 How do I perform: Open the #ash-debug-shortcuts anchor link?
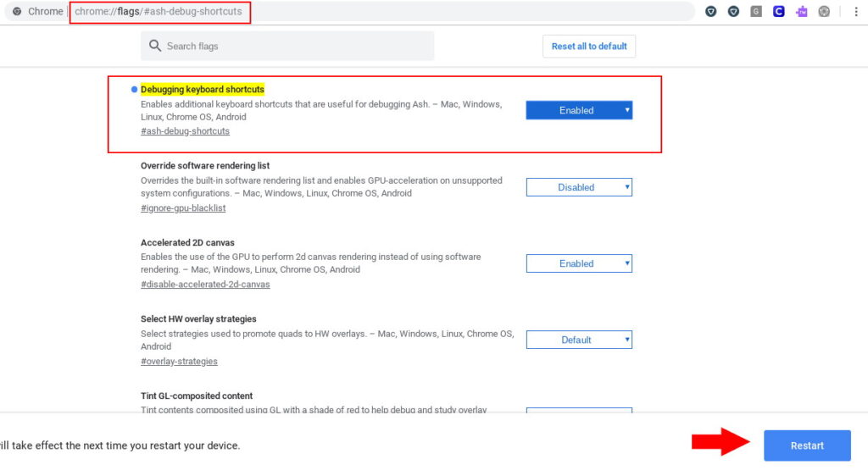185,131
